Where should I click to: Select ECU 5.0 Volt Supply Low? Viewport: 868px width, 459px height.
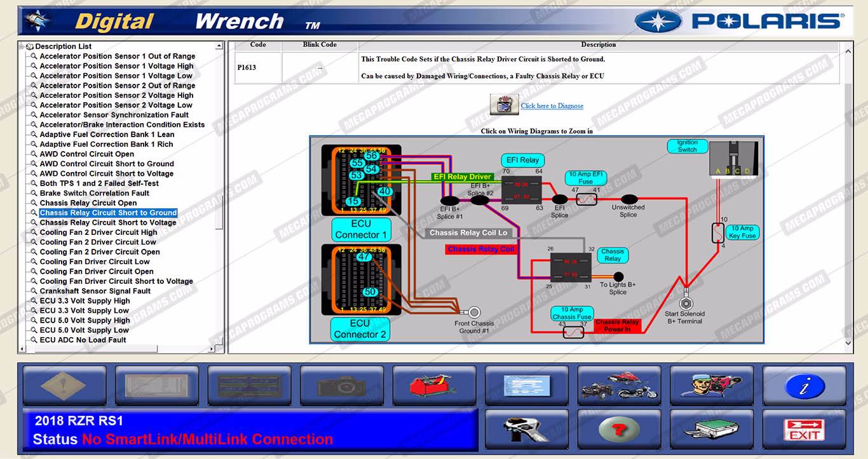click(x=84, y=330)
